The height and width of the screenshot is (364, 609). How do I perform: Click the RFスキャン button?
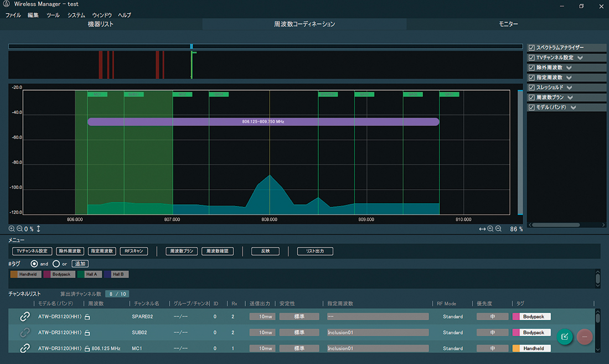point(133,251)
